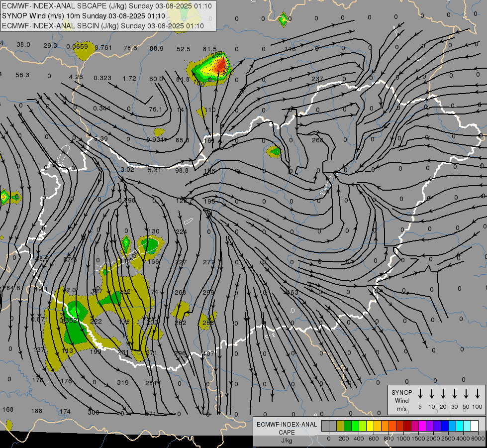Viewport: 487px width, 448px height.
Task: Click the map value '168'
Action: point(8,410)
